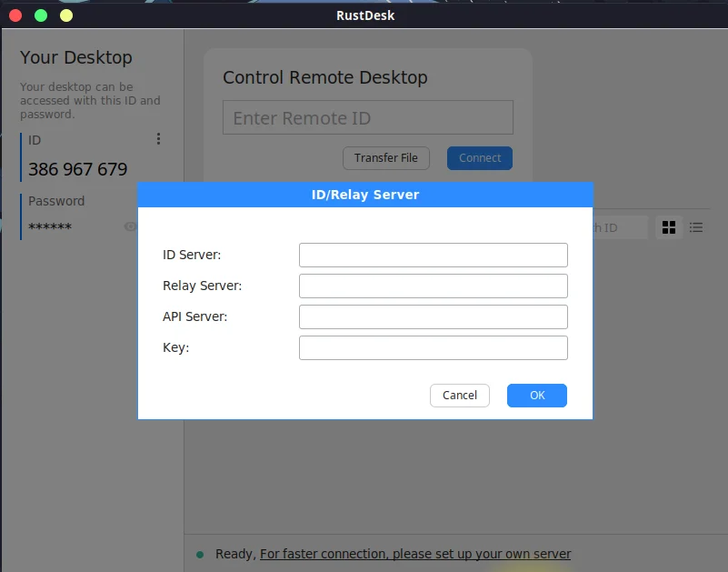728x572 pixels.
Task: Click the yellow window button in title bar
Action: tap(66, 15)
